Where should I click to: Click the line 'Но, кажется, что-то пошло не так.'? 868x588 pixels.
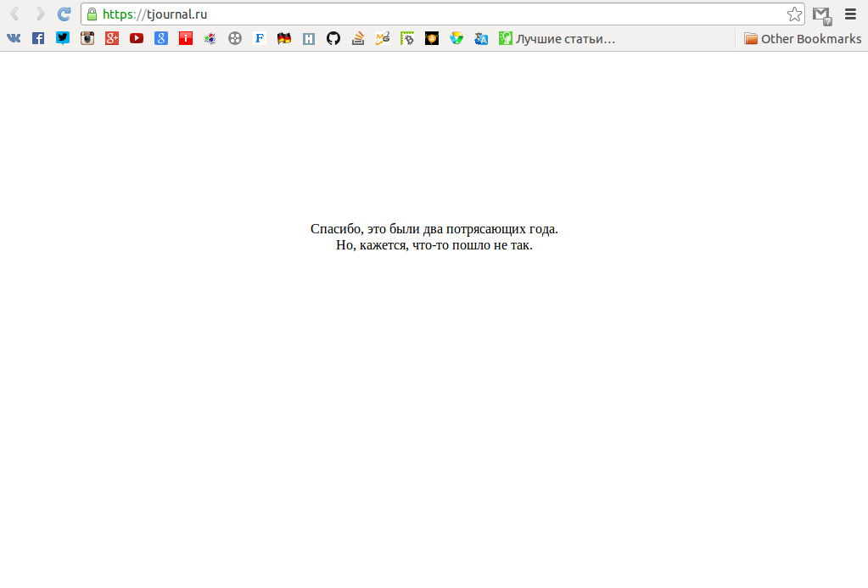[x=434, y=244]
